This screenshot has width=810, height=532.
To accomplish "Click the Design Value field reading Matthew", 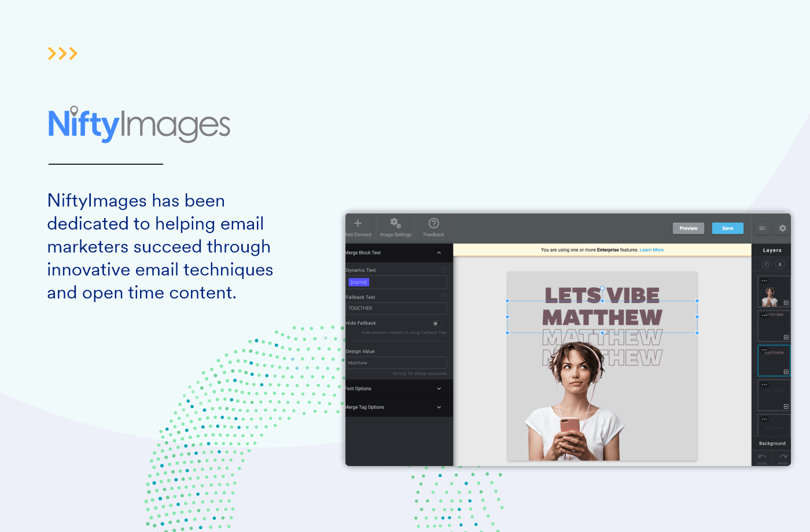I will pyautogui.click(x=396, y=363).
